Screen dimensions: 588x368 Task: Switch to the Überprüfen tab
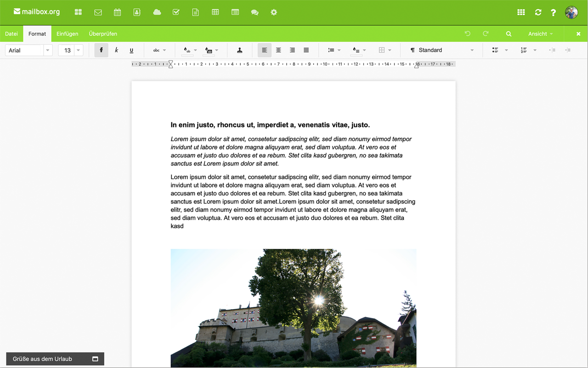(103, 34)
